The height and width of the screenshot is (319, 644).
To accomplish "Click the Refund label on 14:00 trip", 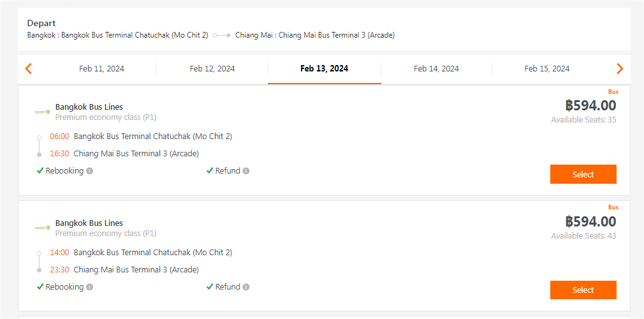I will [228, 287].
